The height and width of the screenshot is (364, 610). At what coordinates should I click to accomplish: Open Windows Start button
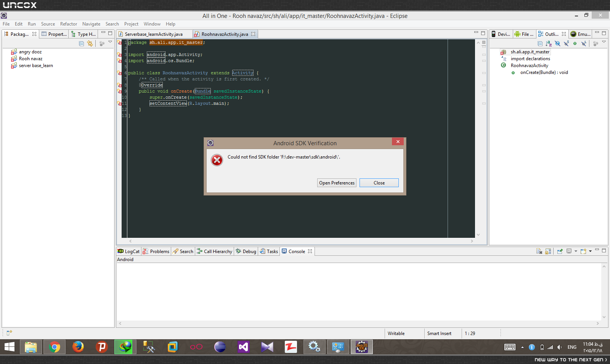point(10,347)
